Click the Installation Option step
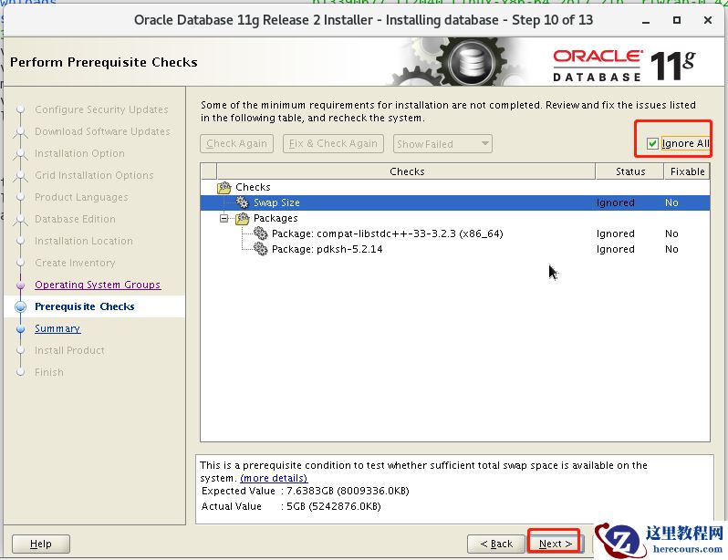This screenshot has width=728, height=560. point(79,153)
